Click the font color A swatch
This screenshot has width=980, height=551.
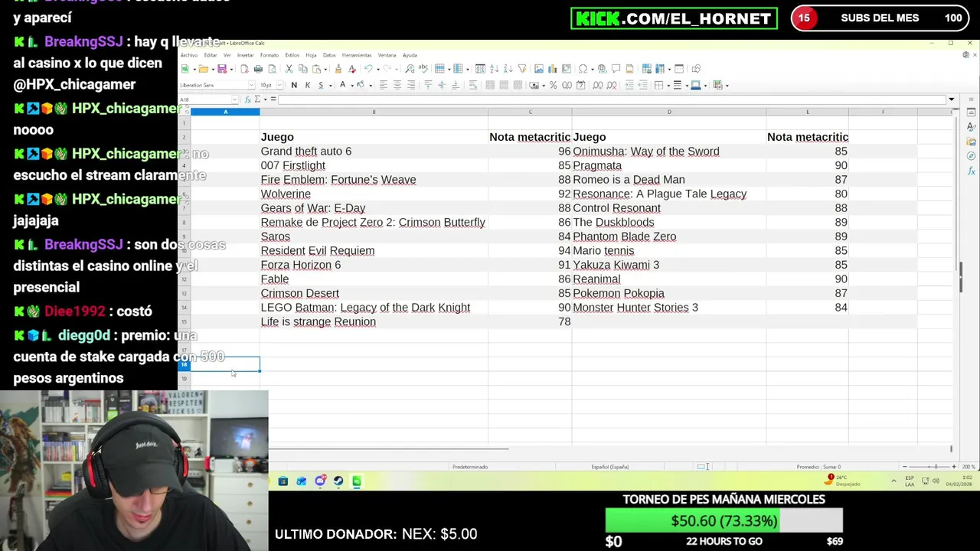[343, 85]
